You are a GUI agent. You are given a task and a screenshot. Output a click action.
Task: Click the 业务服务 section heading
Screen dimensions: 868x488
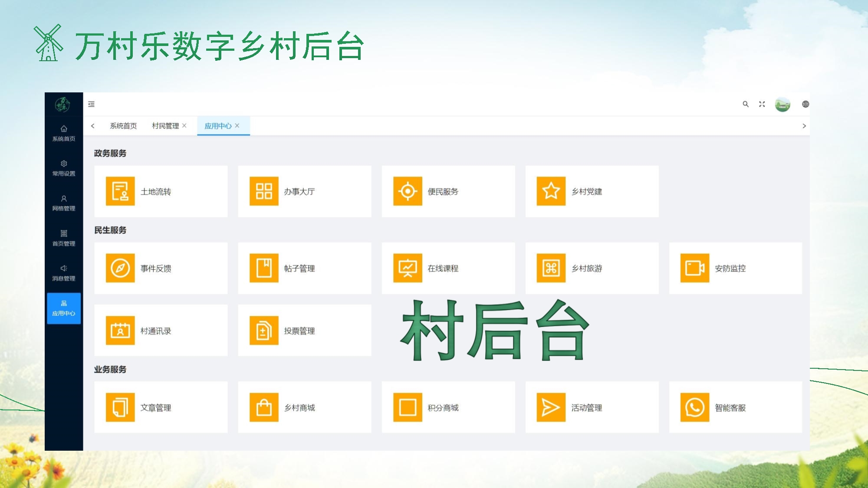tap(110, 369)
